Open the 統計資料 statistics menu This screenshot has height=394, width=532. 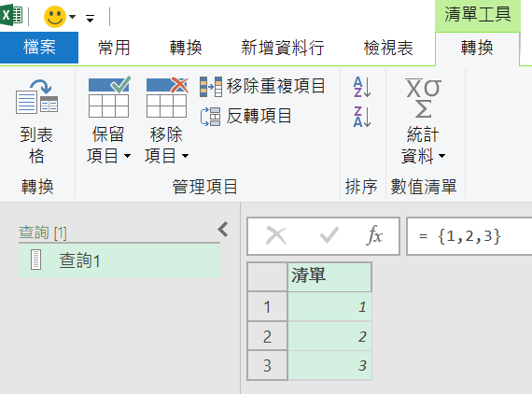coord(423,121)
